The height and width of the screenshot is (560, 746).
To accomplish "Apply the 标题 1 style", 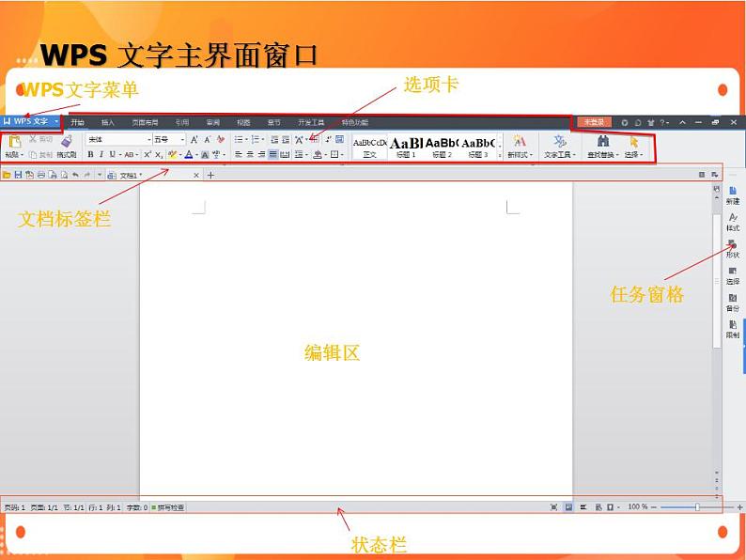I will 406,148.
